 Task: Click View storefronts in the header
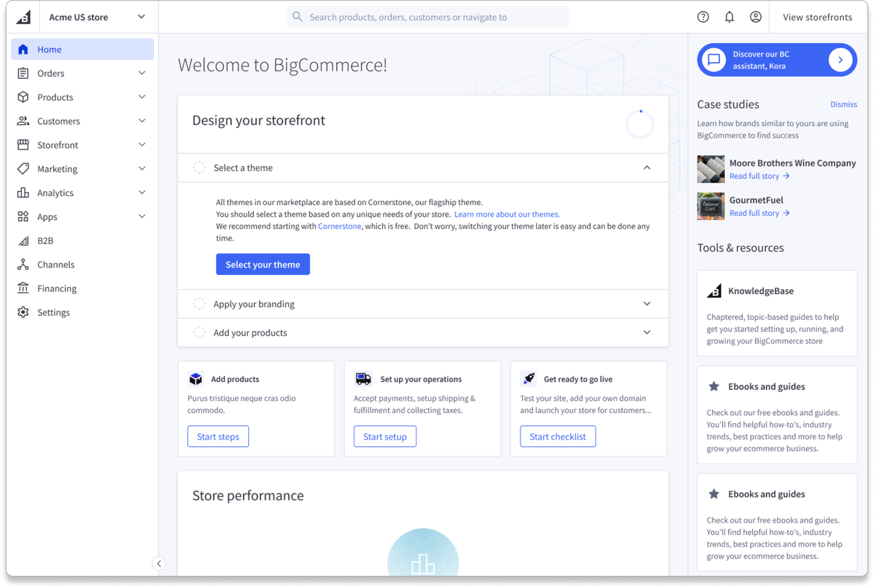817,17
